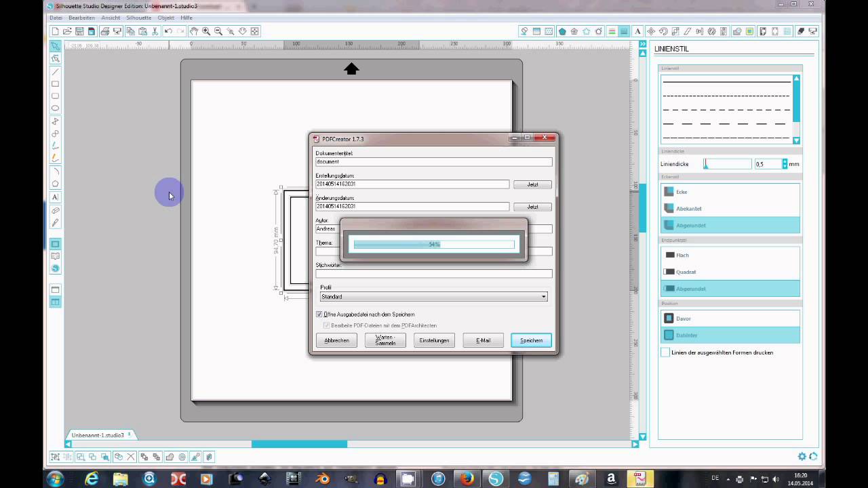Toggle 'Bearbeite PDF-Dateien mit dem PDFArchitecten' checkbox

tap(327, 325)
